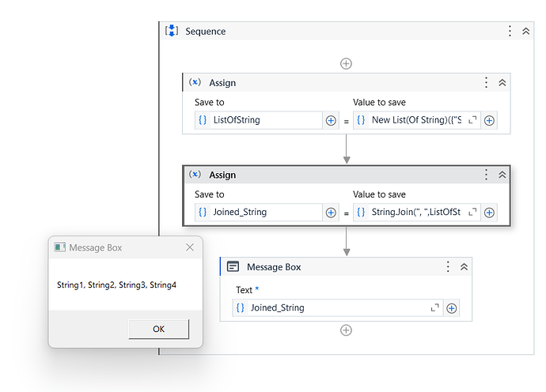Open the plus menu beside the Joined_String variable field
This screenshot has height=392, width=546.
[x=331, y=212]
